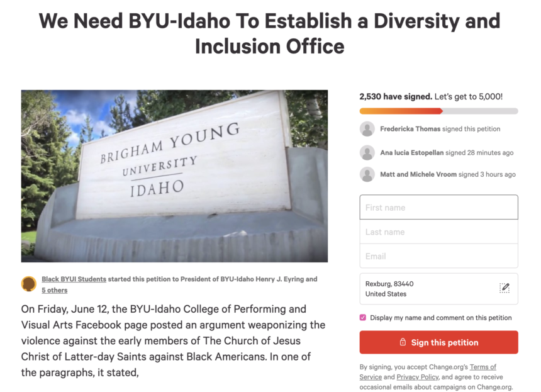The width and height of the screenshot is (541, 392).
Task: Click the petition title heading
Action: (269, 33)
